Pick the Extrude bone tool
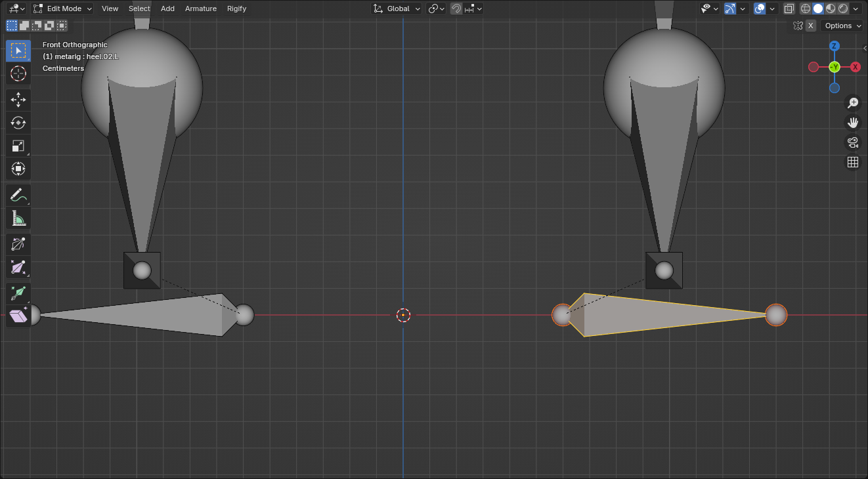The height and width of the screenshot is (479, 868). click(x=18, y=293)
